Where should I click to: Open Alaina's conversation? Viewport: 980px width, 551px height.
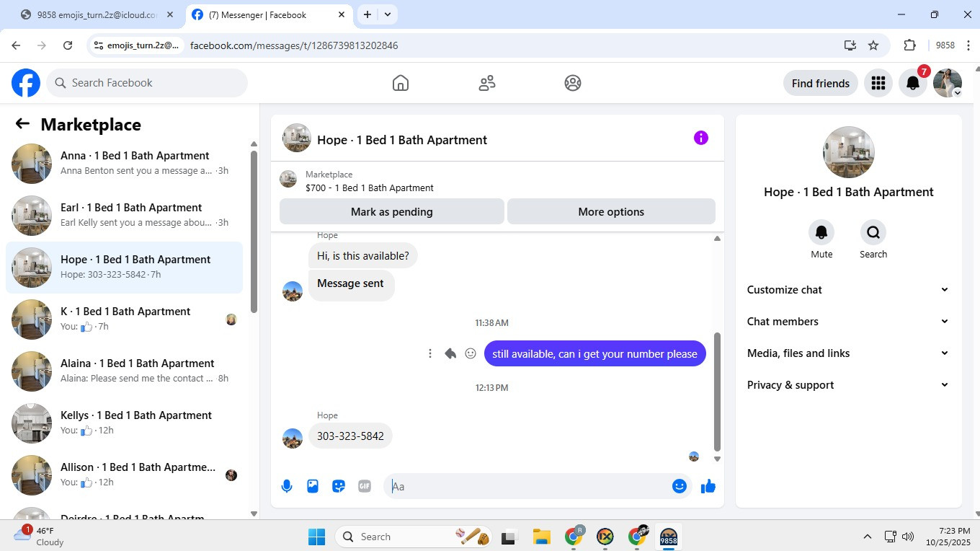pyautogui.click(x=124, y=371)
